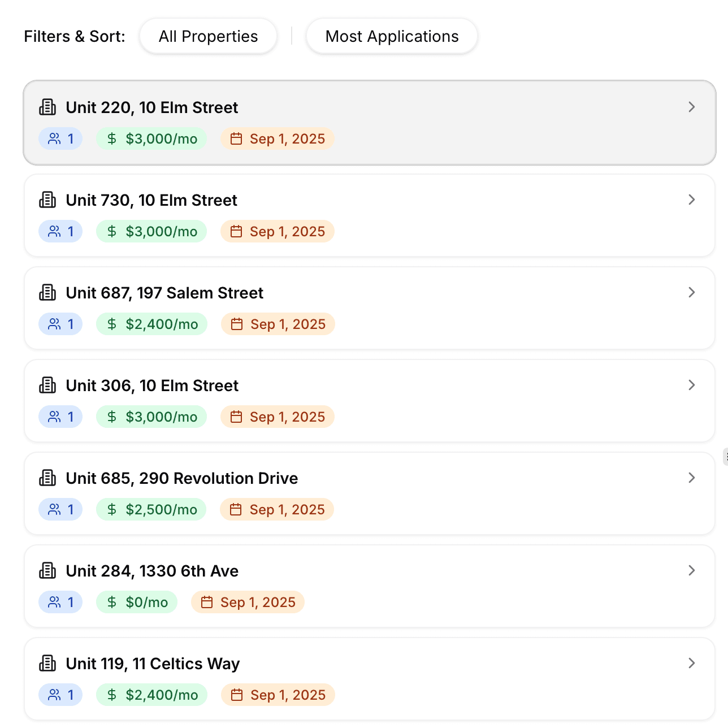Image resolution: width=728 pixels, height=728 pixels.
Task: Click Sep 1, 2025 badge on Unit 284
Action: (248, 602)
